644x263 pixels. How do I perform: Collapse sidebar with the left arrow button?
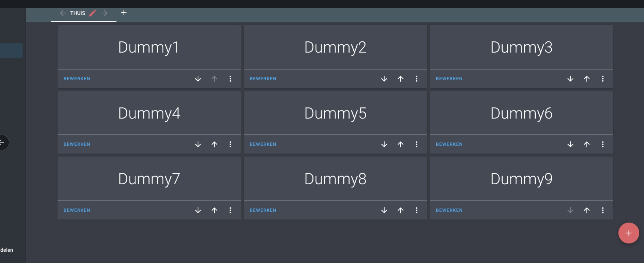click(x=2, y=142)
